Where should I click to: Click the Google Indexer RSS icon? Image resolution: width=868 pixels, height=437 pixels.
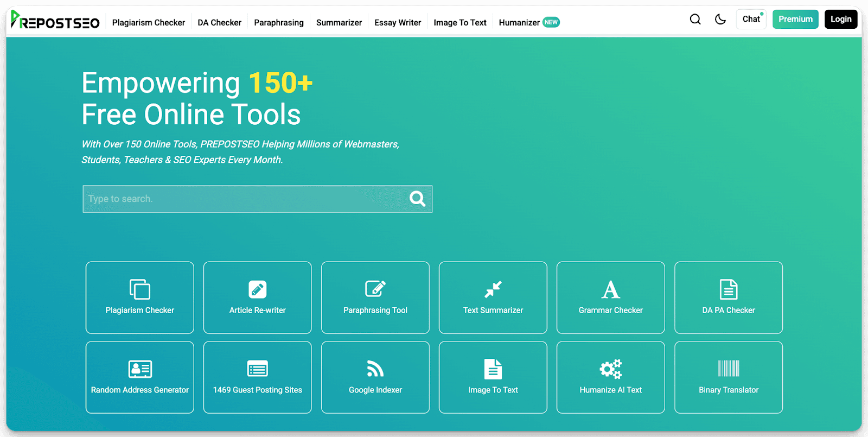coord(375,369)
